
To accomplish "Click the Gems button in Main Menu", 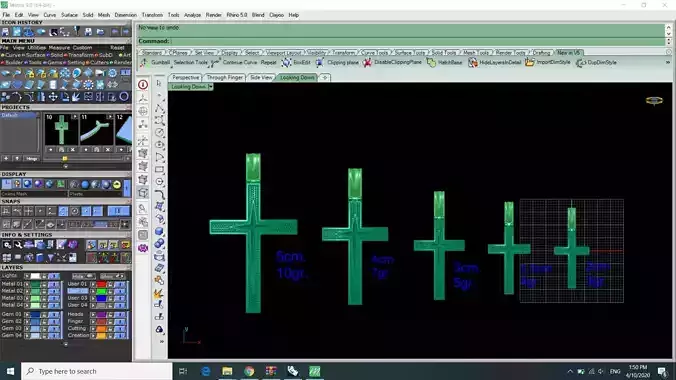I will point(54,62).
